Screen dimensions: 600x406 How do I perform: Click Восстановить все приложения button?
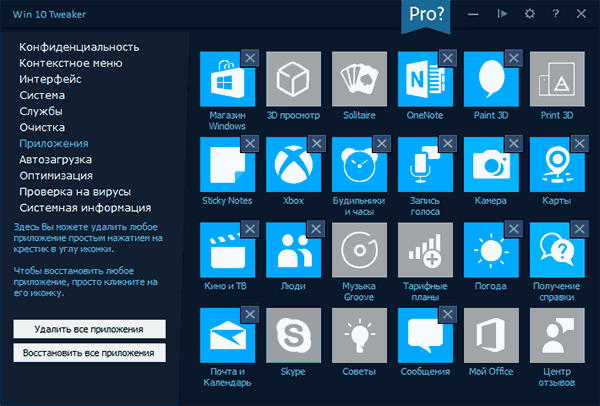click(x=89, y=353)
